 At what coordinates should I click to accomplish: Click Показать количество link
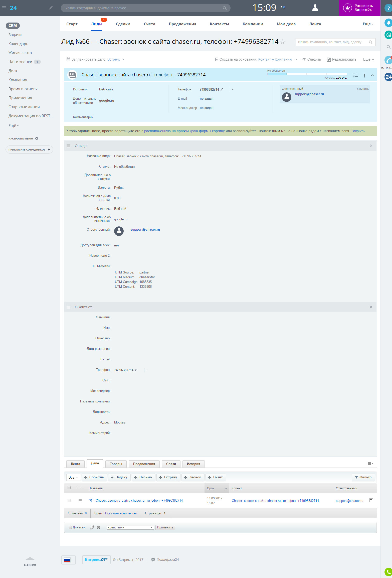(x=121, y=513)
